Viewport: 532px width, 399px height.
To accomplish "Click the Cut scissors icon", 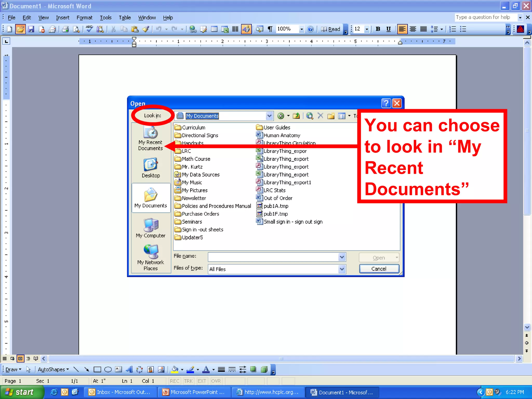I will point(113,29).
